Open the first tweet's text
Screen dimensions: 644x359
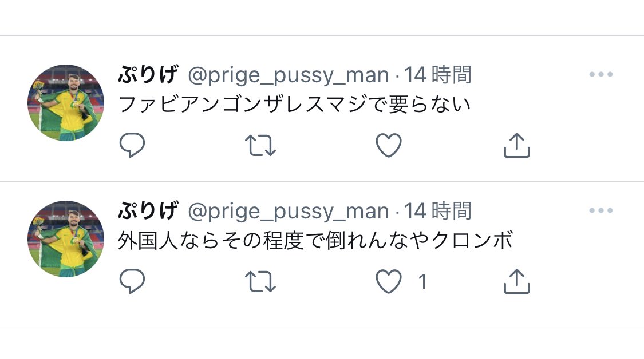pos(294,104)
